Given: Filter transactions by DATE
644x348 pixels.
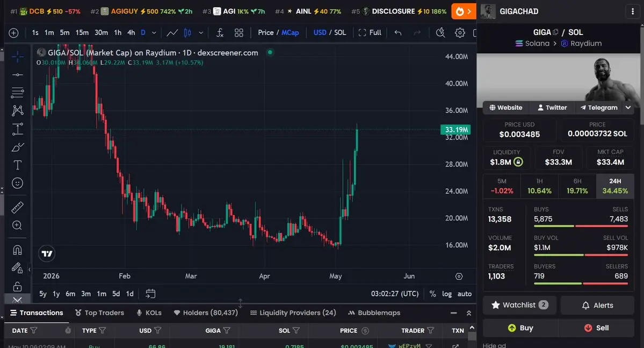Looking at the screenshot, I should pos(34,330).
